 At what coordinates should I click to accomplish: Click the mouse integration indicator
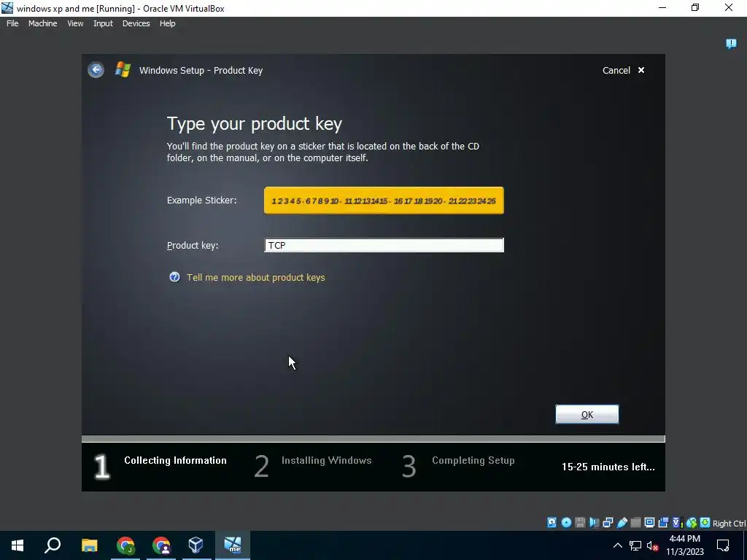point(692,522)
